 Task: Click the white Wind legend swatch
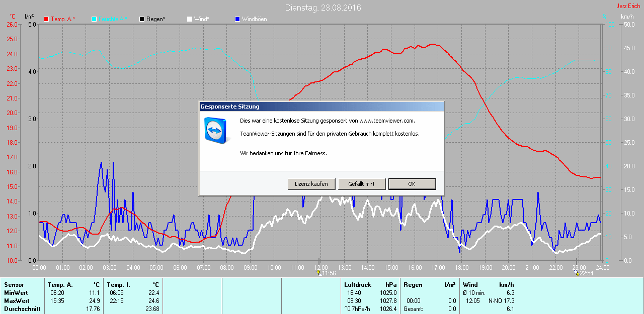[190, 19]
